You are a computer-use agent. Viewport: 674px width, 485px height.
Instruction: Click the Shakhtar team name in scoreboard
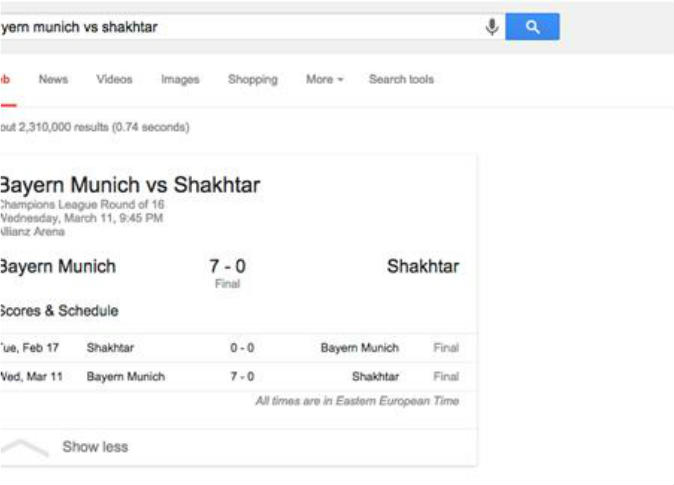423,267
